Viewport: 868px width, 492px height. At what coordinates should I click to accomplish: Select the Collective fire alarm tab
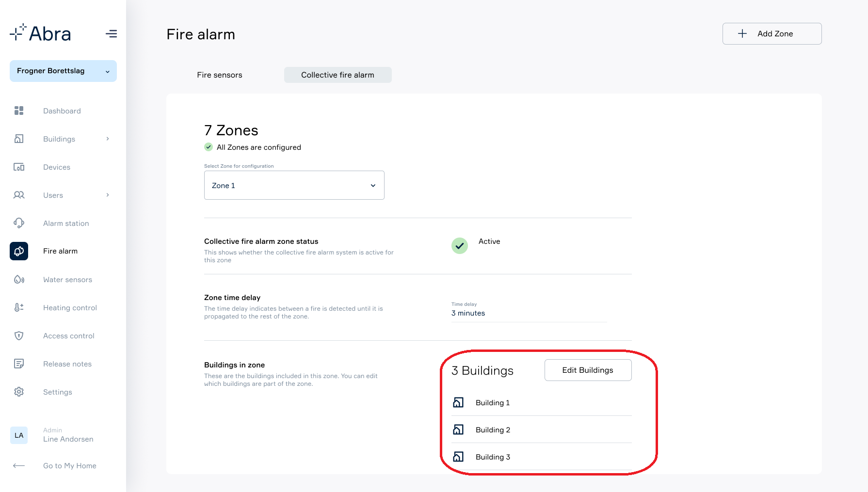click(338, 75)
